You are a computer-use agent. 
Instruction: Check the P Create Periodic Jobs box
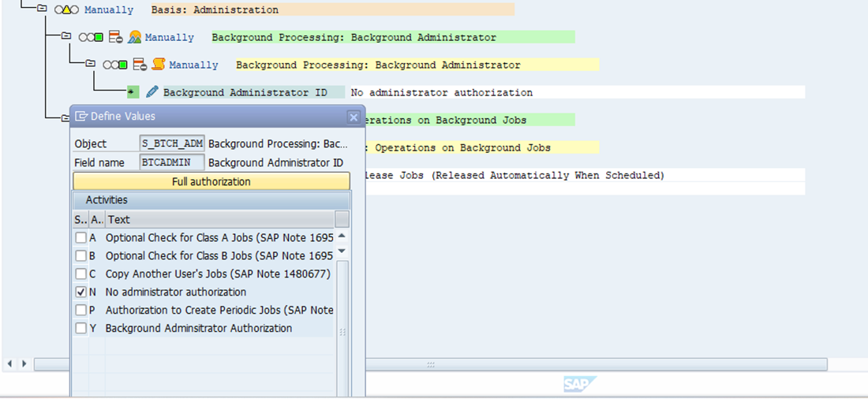(x=80, y=311)
